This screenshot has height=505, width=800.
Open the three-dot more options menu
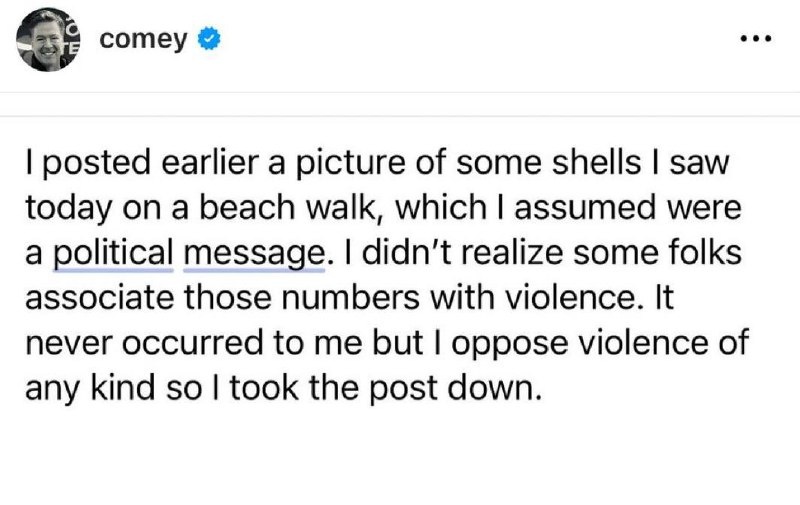755,40
